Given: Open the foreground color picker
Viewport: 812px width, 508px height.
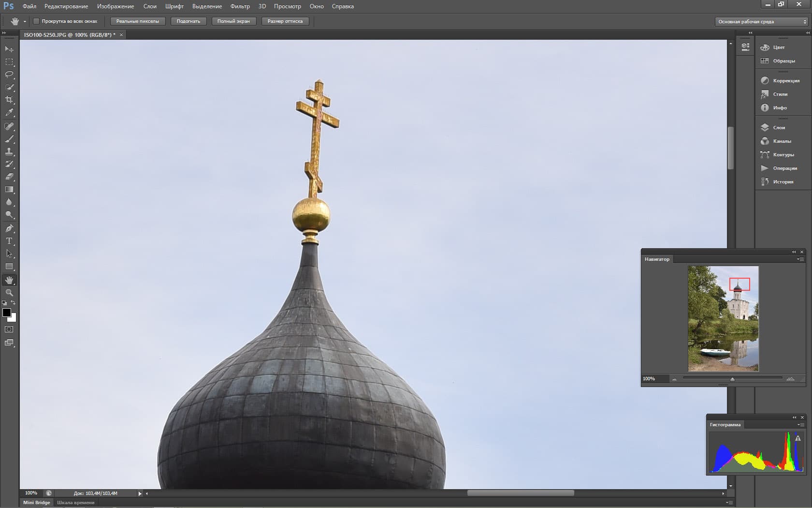Looking at the screenshot, I should coord(6,312).
